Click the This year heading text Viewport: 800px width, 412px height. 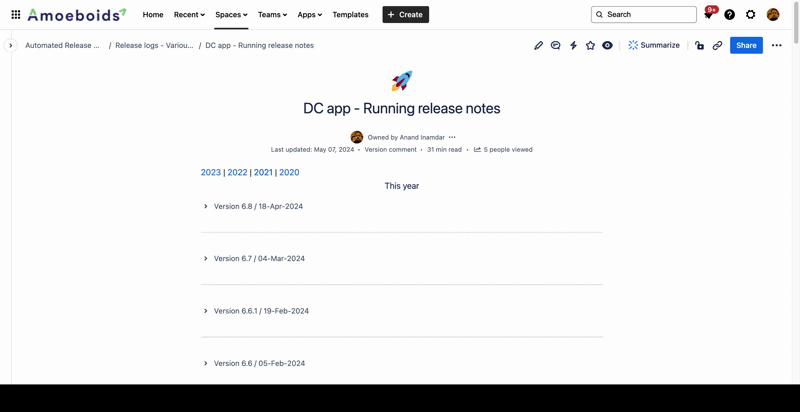(402, 186)
